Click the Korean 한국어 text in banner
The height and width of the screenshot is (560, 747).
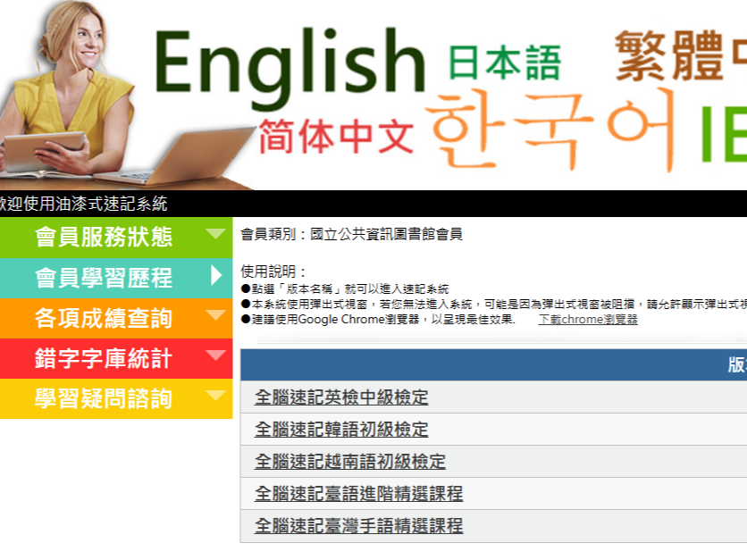[550, 130]
